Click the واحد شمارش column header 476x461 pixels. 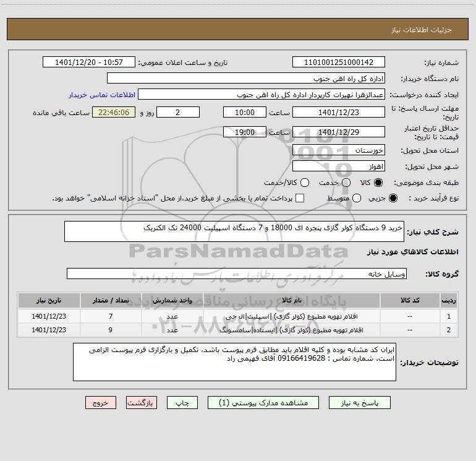(172, 301)
